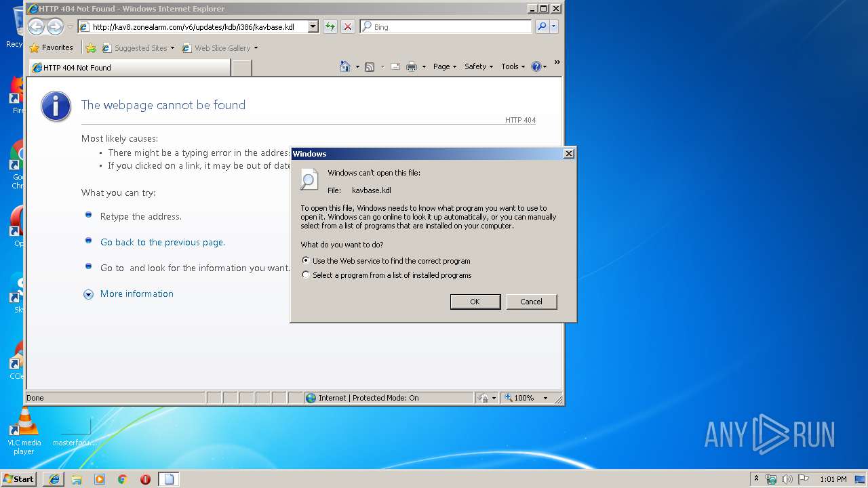Open a new blank tab
Screen dimensions: 868x488
(x=242, y=68)
